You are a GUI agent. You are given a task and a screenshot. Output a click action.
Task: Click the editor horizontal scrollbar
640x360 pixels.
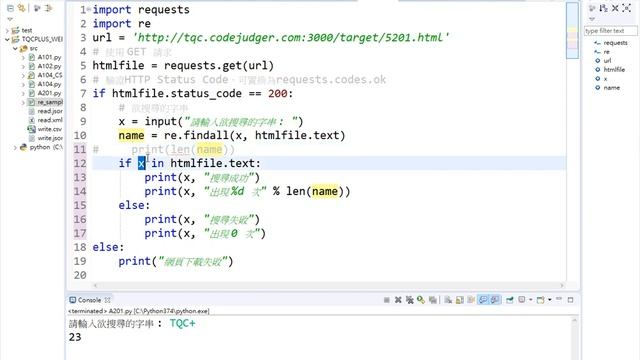328,286
